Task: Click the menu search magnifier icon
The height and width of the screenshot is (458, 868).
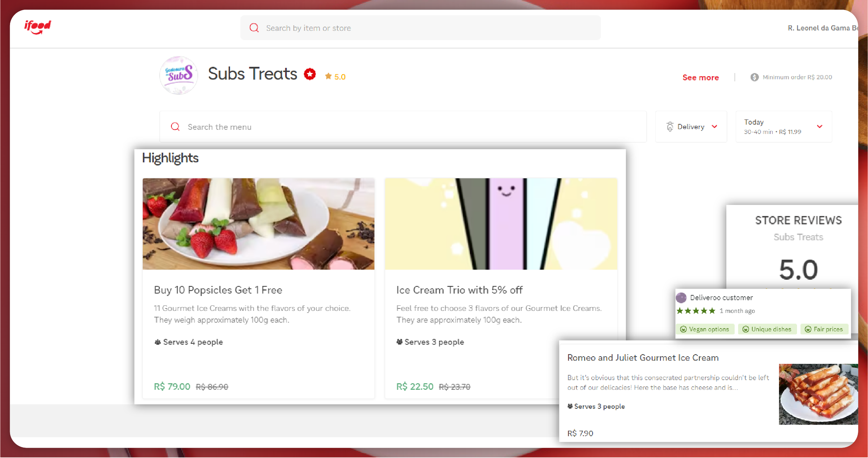Action: [x=175, y=127]
